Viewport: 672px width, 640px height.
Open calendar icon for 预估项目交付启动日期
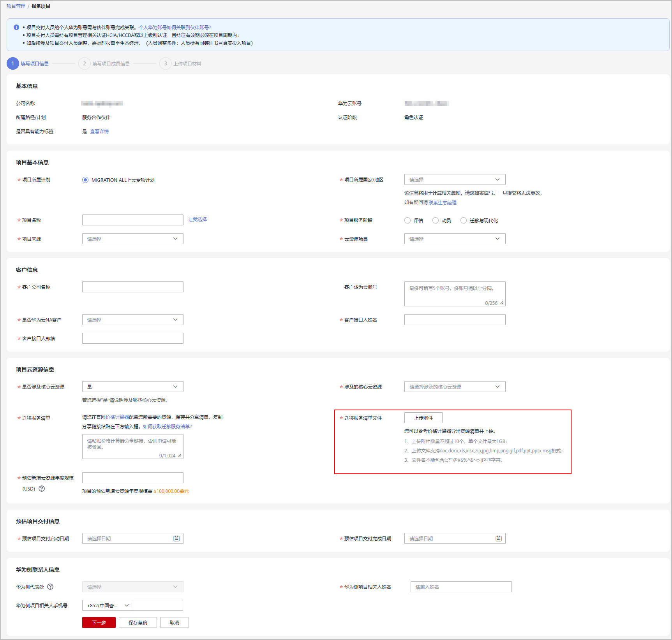(x=176, y=538)
